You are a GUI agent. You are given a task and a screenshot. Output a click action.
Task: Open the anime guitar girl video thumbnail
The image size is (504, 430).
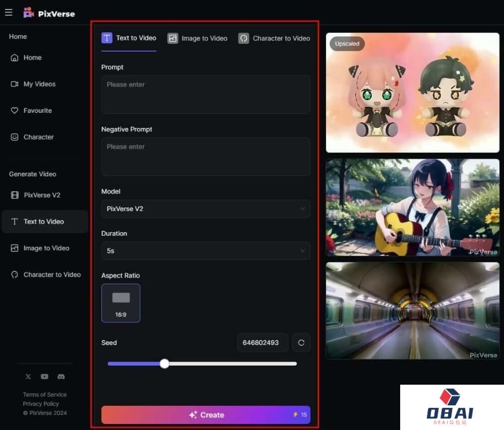(x=413, y=207)
